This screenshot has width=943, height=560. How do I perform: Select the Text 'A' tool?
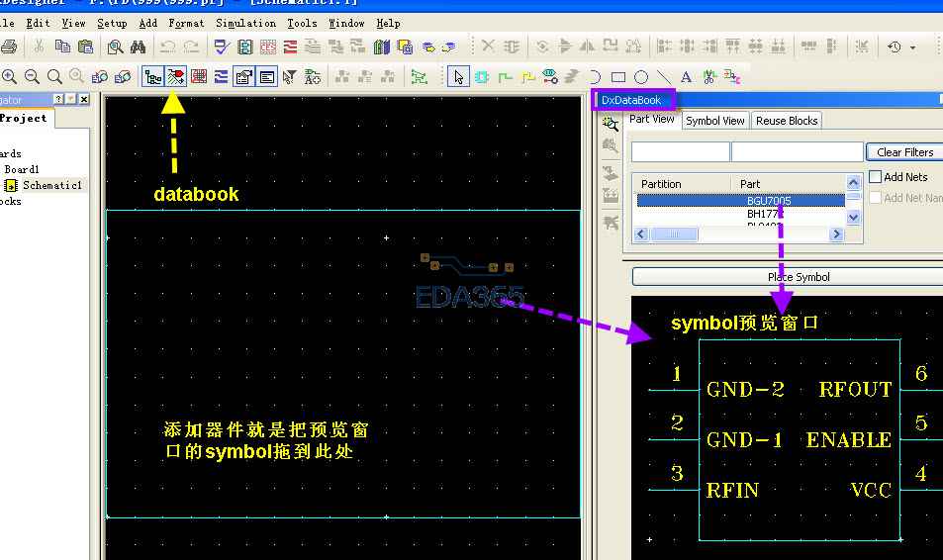[686, 77]
